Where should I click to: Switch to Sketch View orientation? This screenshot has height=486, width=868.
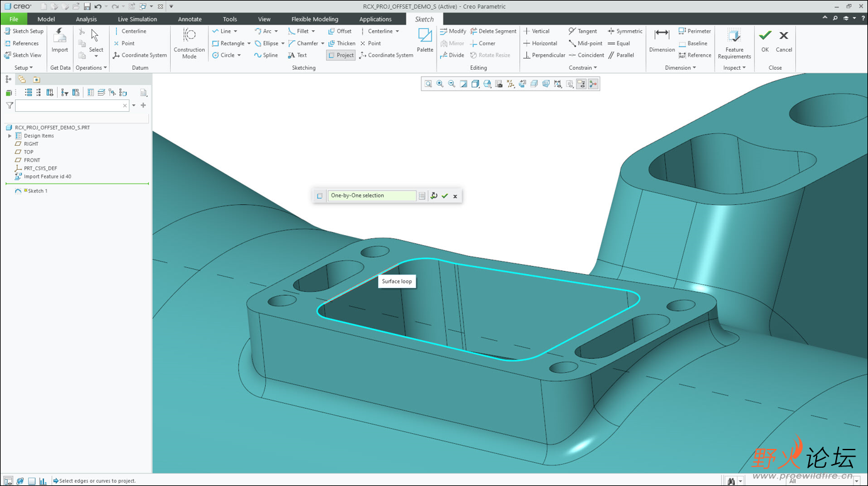pyautogui.click(x=23, y=55)
